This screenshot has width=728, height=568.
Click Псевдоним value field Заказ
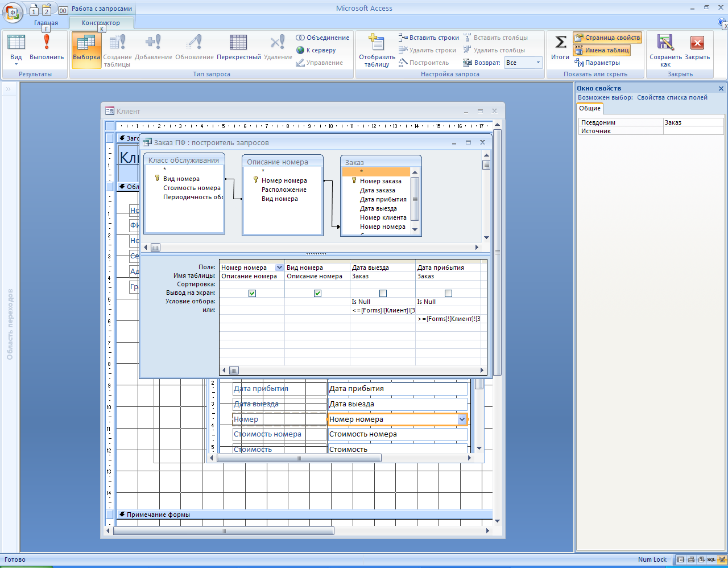point(693,122)
